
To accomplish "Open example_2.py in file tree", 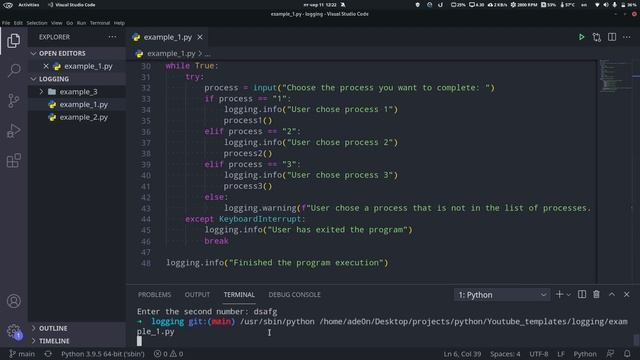I will 77,117.
